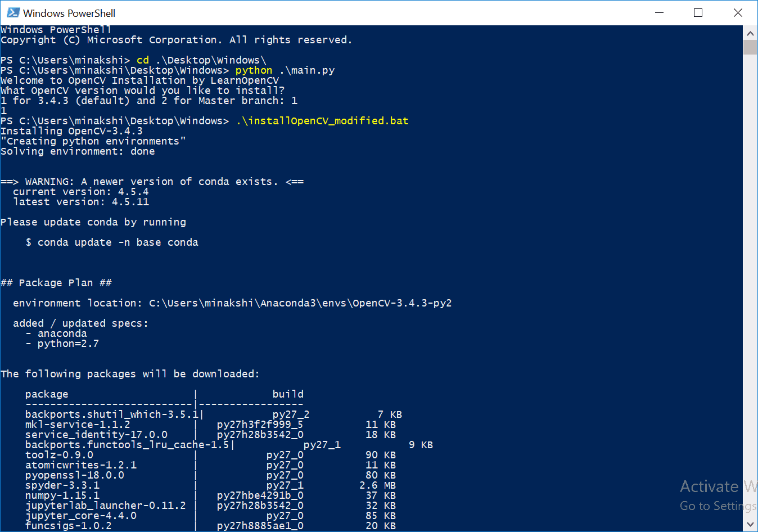Click 'py27hbe4291b_0' build string
The width and height of the screenshot is (758, 532).
(x=260, y=495)
